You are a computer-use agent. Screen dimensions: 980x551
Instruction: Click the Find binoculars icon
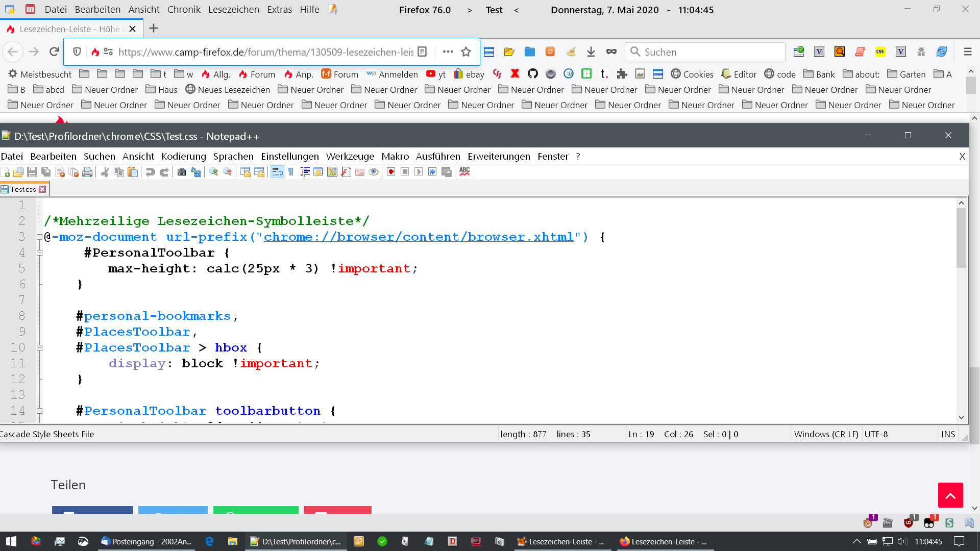point(182,172)
